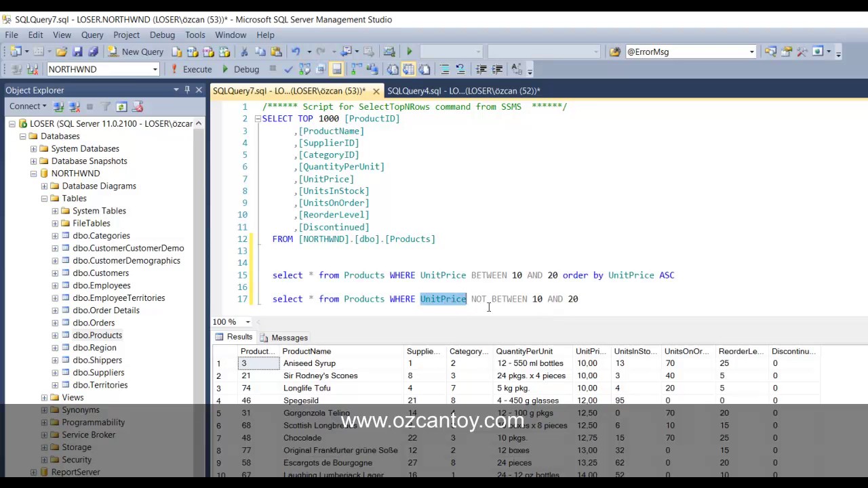
Task: Open the Tools menu
Action: click(x=195, y=35)
